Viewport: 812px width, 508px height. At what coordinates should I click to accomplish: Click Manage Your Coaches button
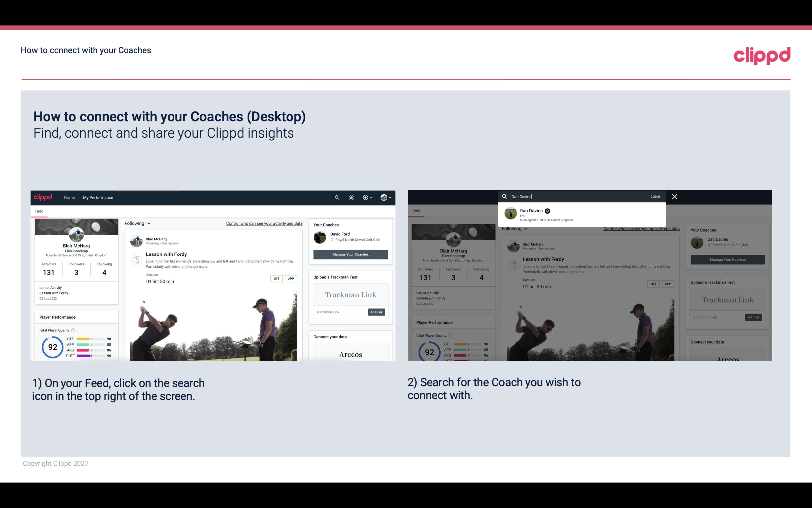(350, 254)
